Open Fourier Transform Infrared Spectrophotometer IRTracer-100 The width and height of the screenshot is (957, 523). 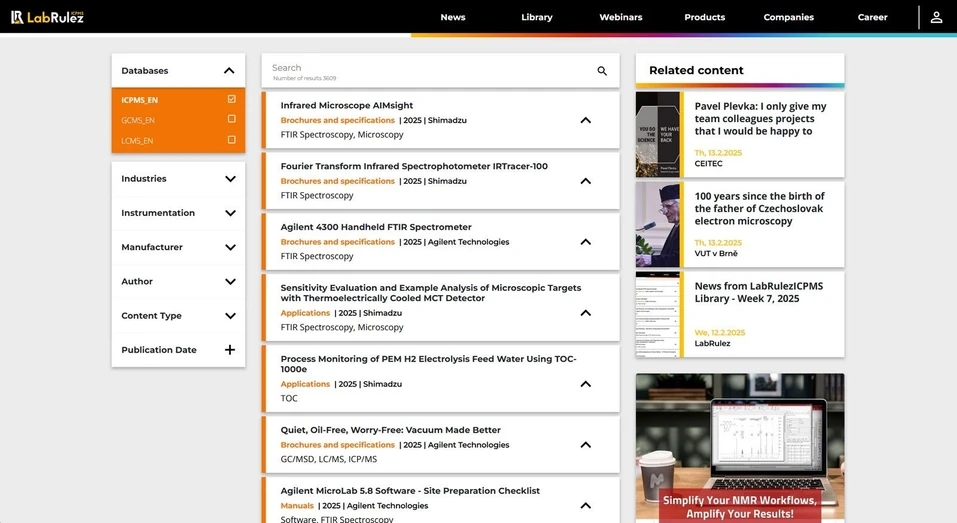[414, 166]
